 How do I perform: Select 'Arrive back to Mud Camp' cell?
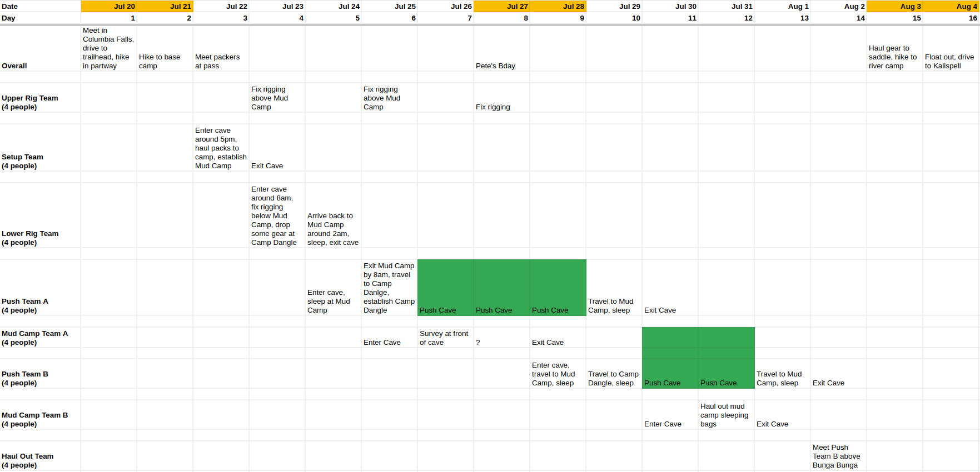pos(334,215)
